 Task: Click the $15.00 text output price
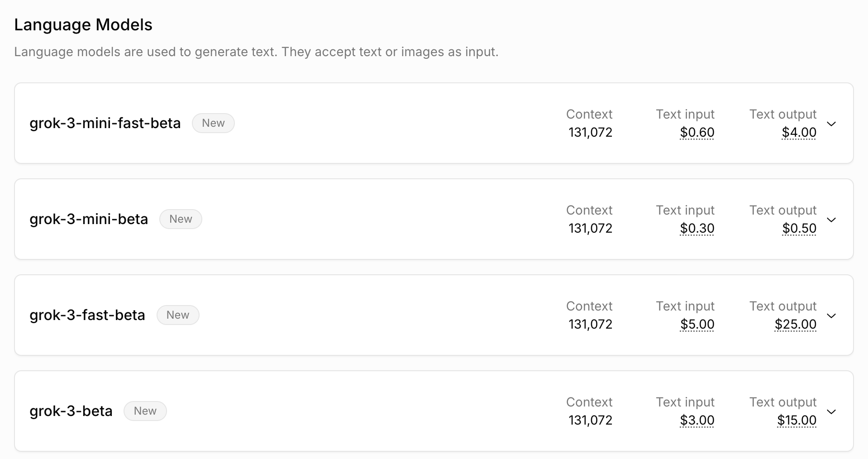796,421
